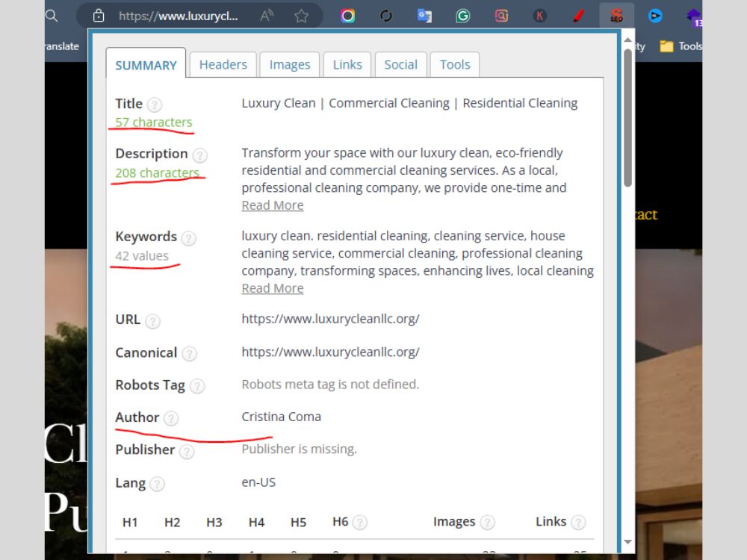Open the Links tab
Viewport: 747px width, 560px height.
coord(347,64)
